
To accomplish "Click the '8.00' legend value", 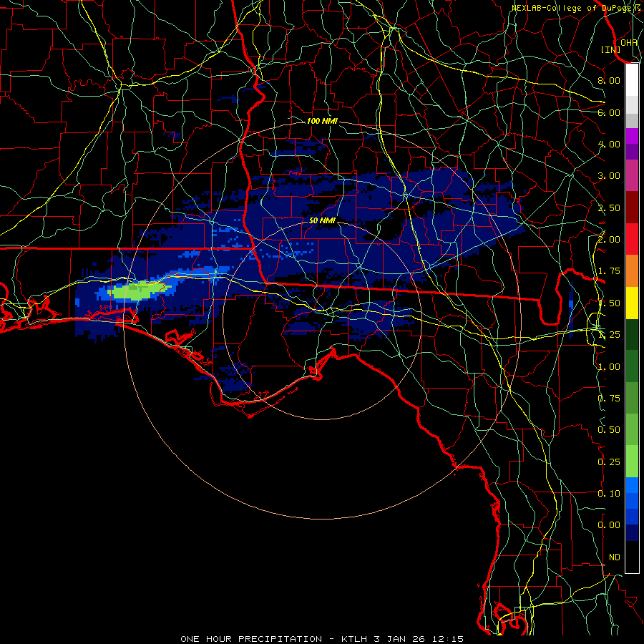I will point(609,80).
